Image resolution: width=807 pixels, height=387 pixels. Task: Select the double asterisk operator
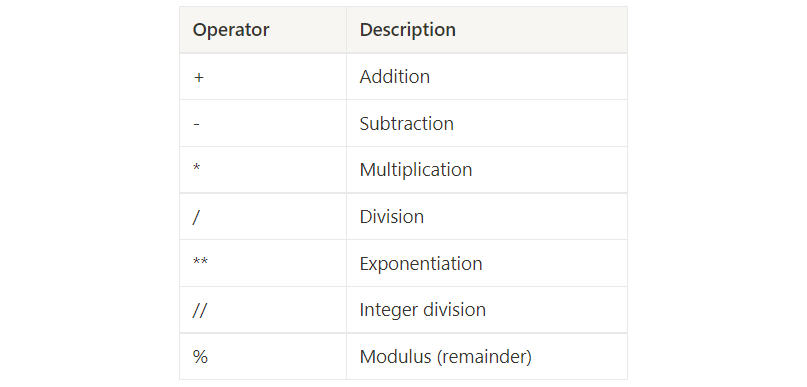[200, 261]
